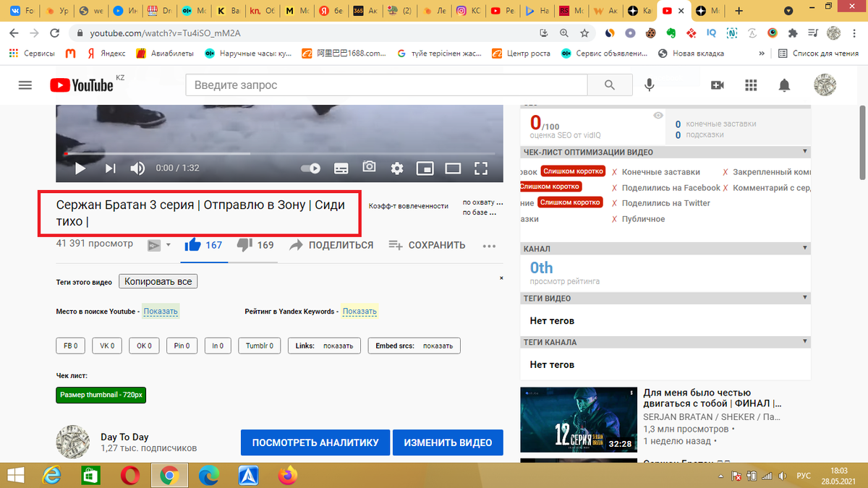The width and height of the screenshot is (868, 488).
Task: Like the video with thumbs up
Action: (203, 245)
